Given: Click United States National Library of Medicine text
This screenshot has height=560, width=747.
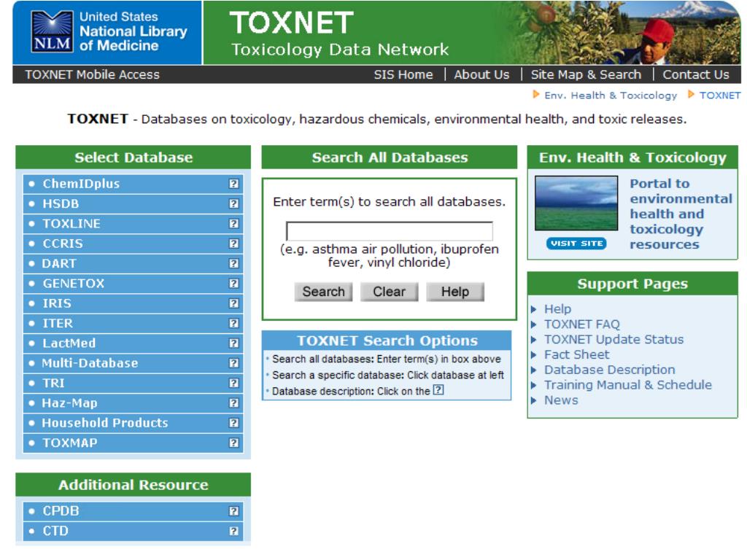Looking at the screenshot, I should (133, 31).
